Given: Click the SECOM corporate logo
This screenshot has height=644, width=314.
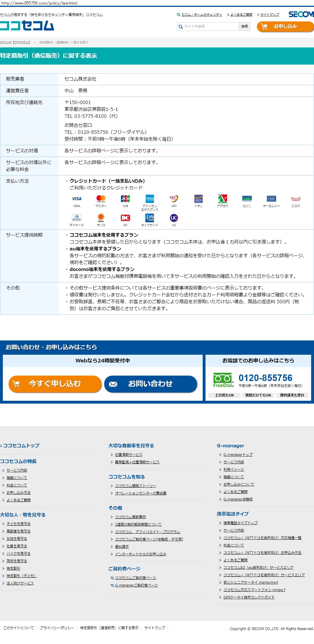Looking at the screenshot, I should pos(301,14).
